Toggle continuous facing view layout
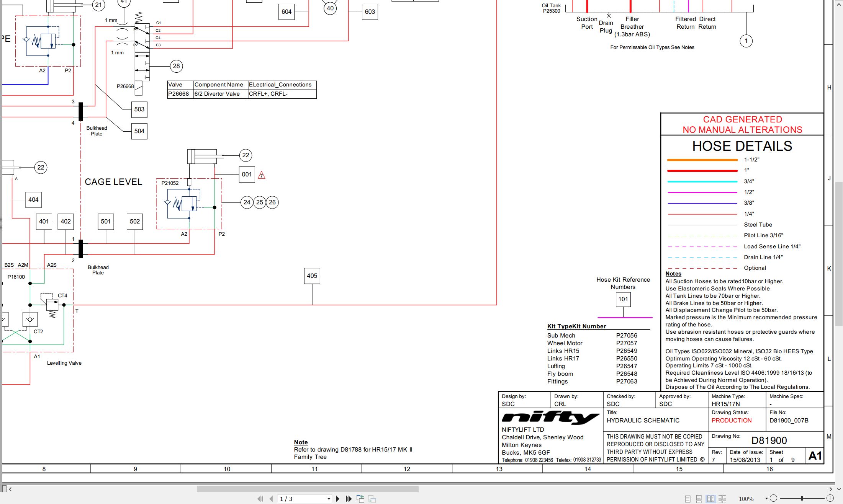The width and height of the screenshot is (843, 504). click(722, 499)
